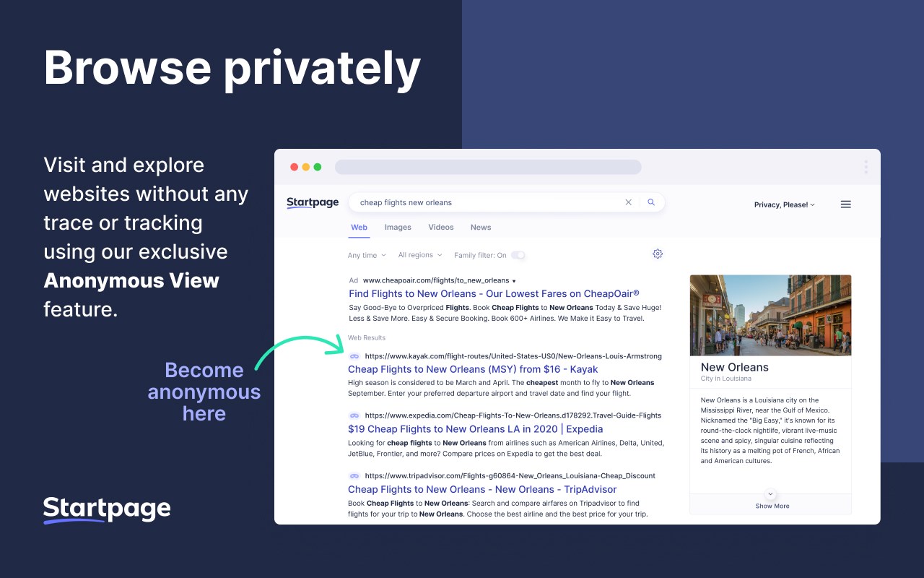Screen dimensions: 924x578
Task: Click the 'City in Louisiana' subtitle
Action: [x=726, y=379]
